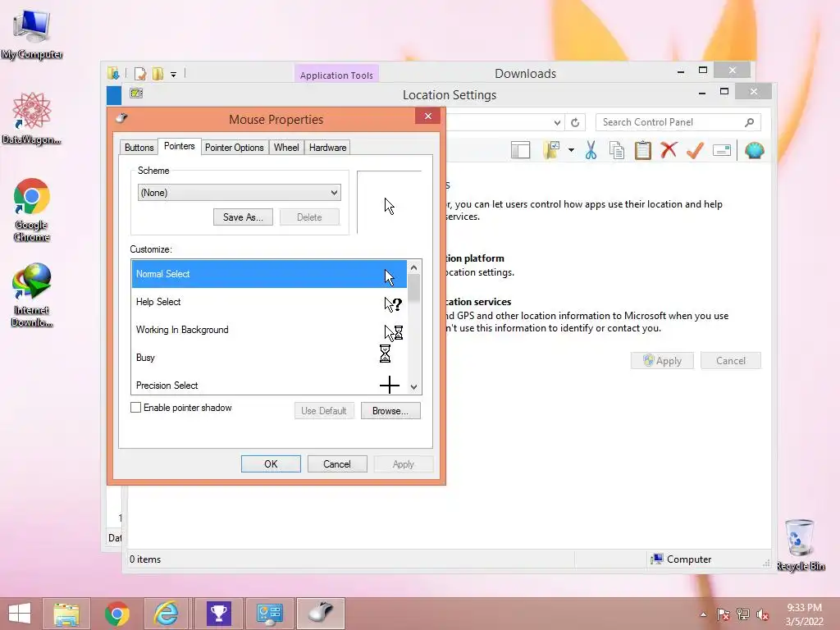Select the Pointers tab
This screenshot has height=630, width=840.
click(x=179, y=146)
